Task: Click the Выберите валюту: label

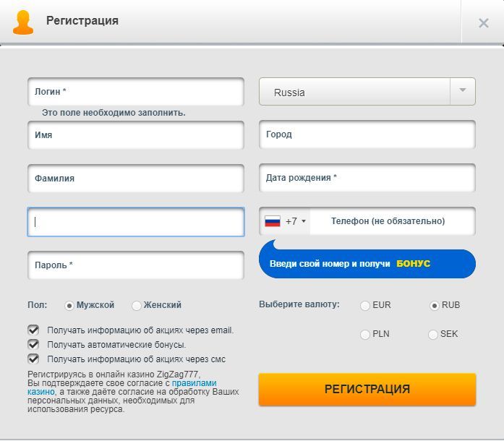Action: click(299, 304)
